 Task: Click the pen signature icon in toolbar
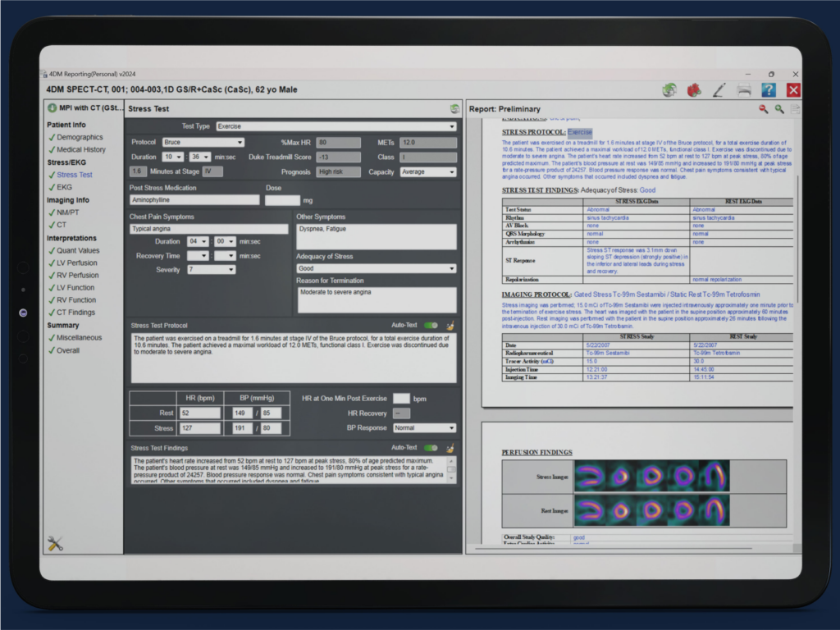(719, 90)
